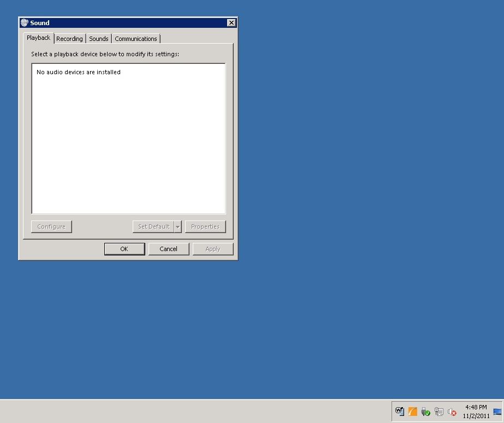Open the orange tray icon
Image resolution: width=504 pixels, height=423 pixels.
(413, 412)
